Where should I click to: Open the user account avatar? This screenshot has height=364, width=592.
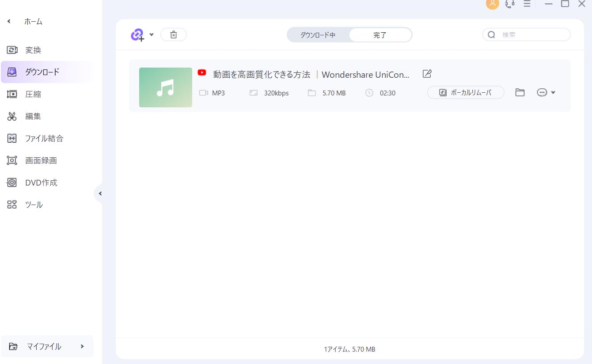(492, 4)
